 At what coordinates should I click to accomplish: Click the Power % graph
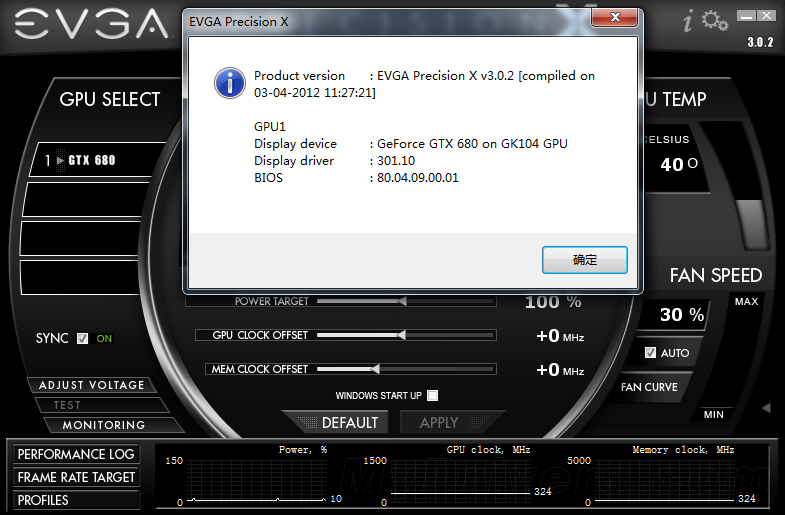click(x=256, y=480)
